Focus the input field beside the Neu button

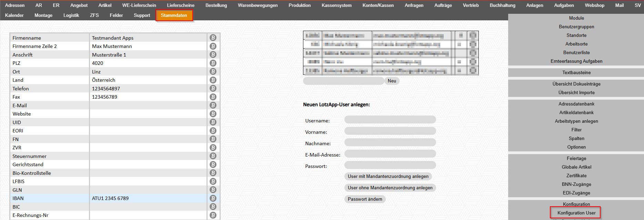click(x=343, y=81)
